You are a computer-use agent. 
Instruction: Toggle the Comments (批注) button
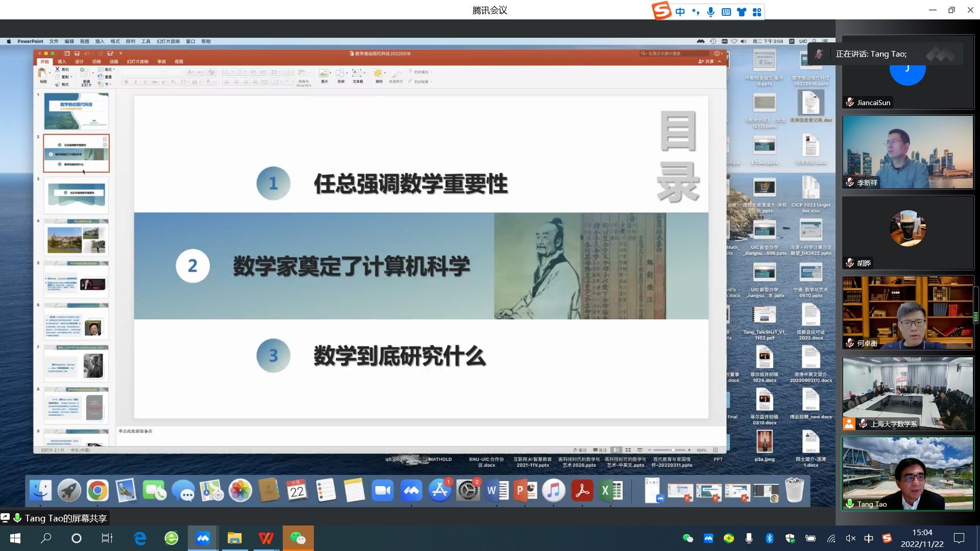click(x=600, y=450)
